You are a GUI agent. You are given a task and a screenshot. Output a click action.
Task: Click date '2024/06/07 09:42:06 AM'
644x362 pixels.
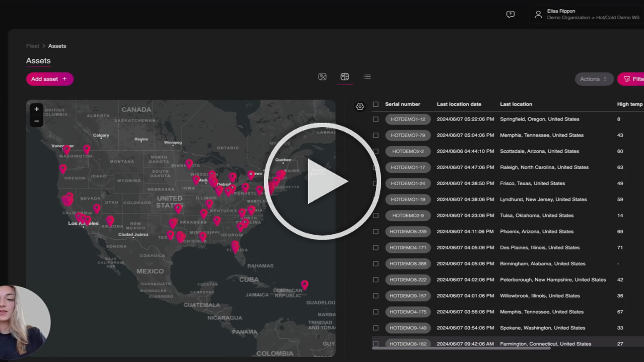coord(465,344)
